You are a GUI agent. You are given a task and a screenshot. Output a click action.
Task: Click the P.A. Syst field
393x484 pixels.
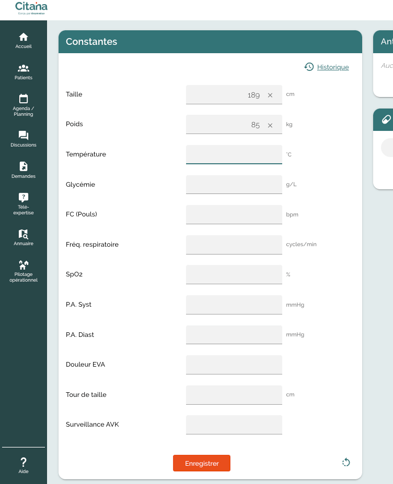[x=234, y=304]
